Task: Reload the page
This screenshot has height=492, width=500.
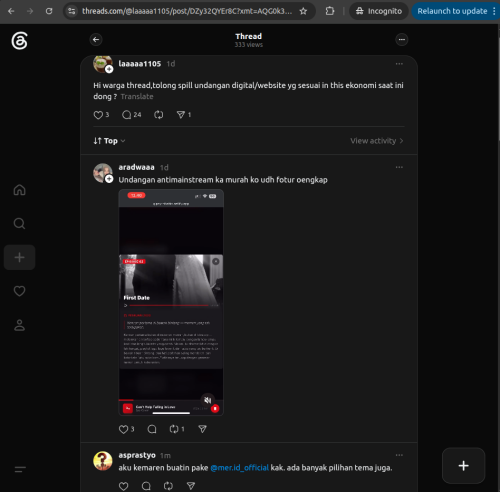Action: pyautogui.click(x=49, y=11)
